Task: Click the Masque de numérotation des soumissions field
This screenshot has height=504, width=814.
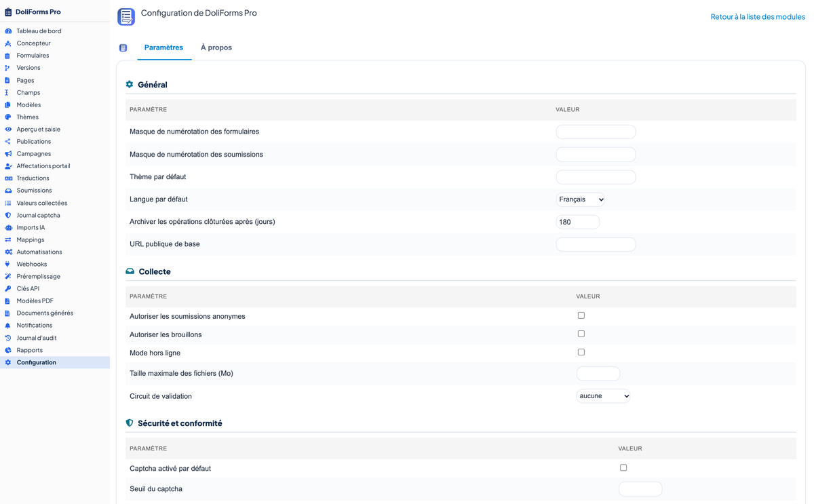Action: tap(596, 155)
